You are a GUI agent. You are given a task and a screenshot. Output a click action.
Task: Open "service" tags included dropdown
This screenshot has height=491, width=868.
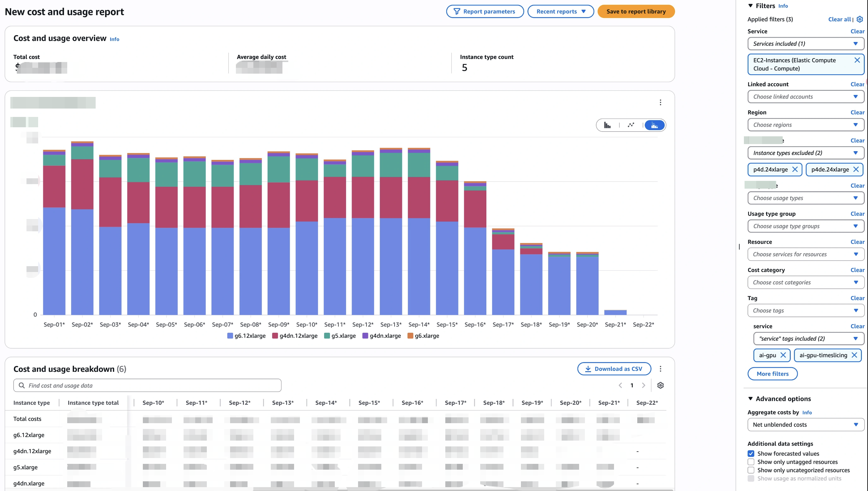click(x=809, y=339)
